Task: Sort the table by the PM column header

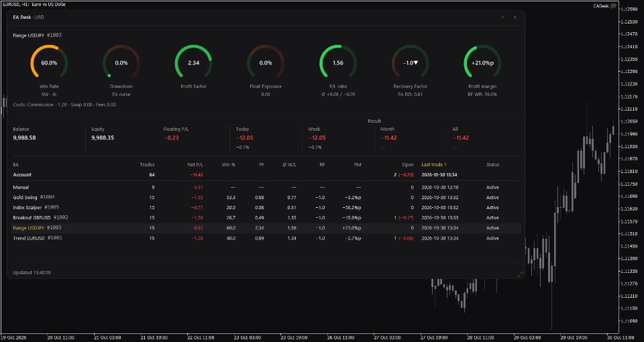Action: coord(358,165)
